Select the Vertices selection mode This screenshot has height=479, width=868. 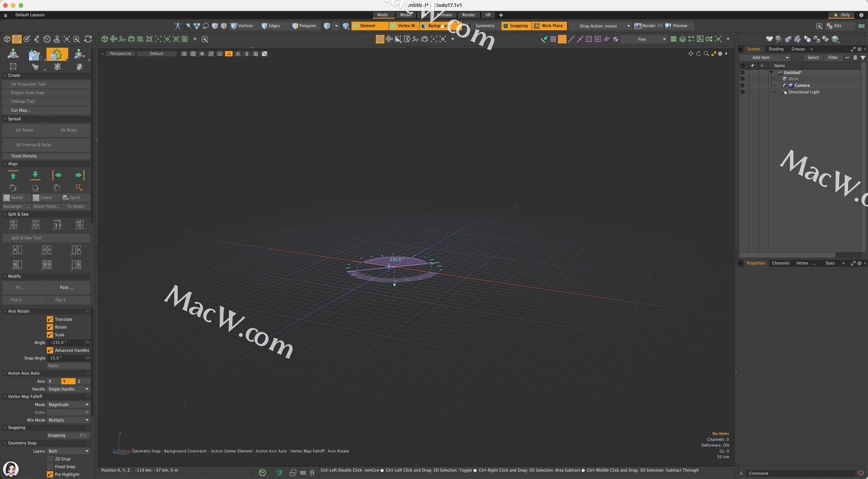click(x=242, y=26)
